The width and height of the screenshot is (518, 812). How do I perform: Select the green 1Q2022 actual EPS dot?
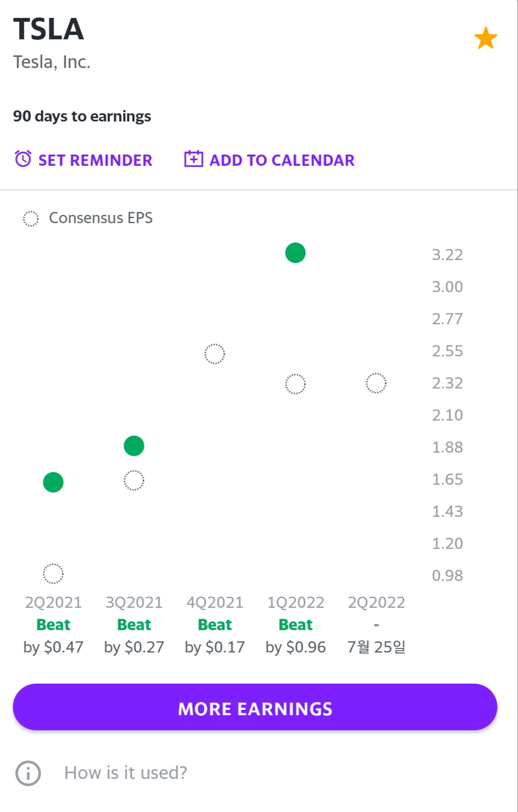(295, 253)
